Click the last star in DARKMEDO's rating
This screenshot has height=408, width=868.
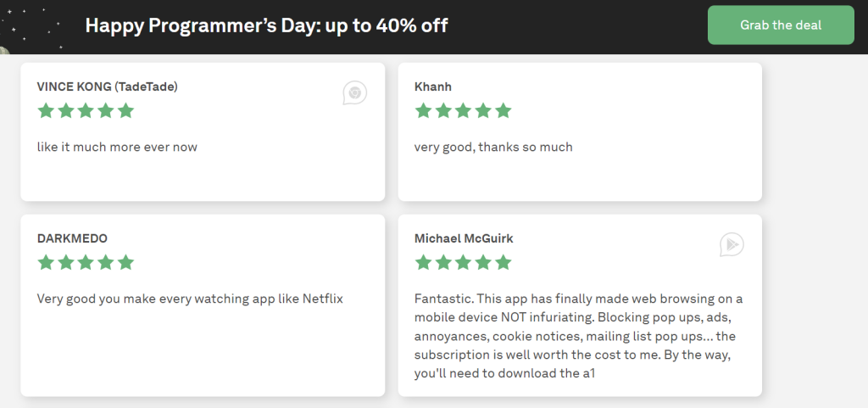point(125,263)
